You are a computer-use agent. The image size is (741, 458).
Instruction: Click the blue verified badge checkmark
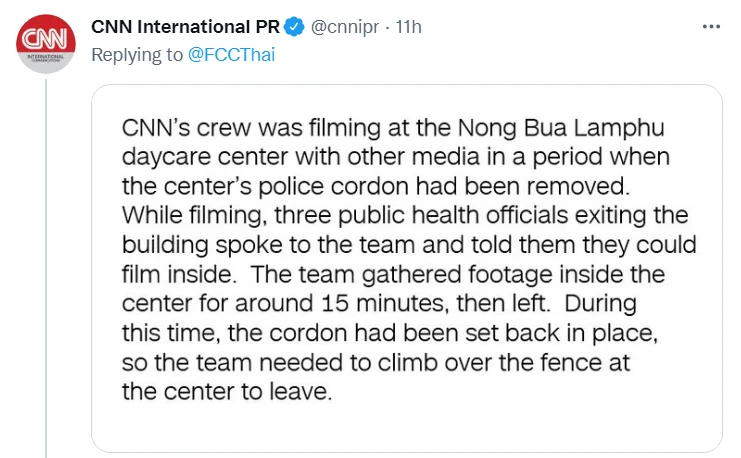click(294, 27)
